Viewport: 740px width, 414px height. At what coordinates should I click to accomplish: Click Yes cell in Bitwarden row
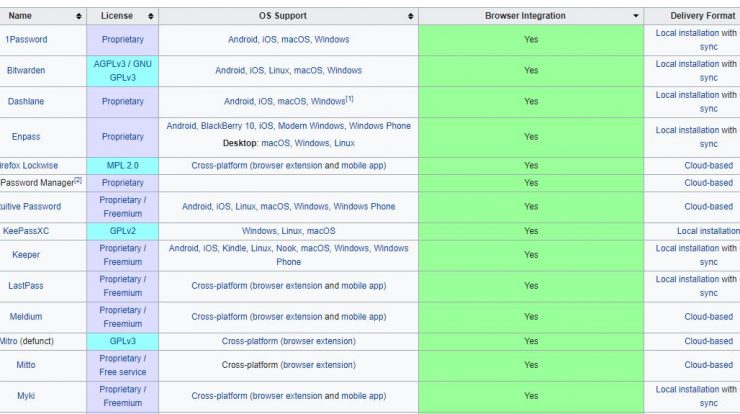coord(531,70)
